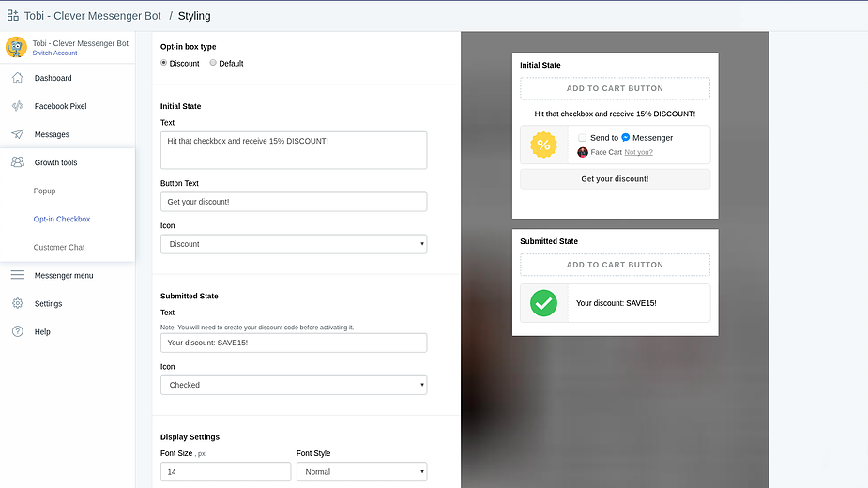868x488 pixels.
Task: Click the Face Cart profile avatar
Action: coord(583,152)
